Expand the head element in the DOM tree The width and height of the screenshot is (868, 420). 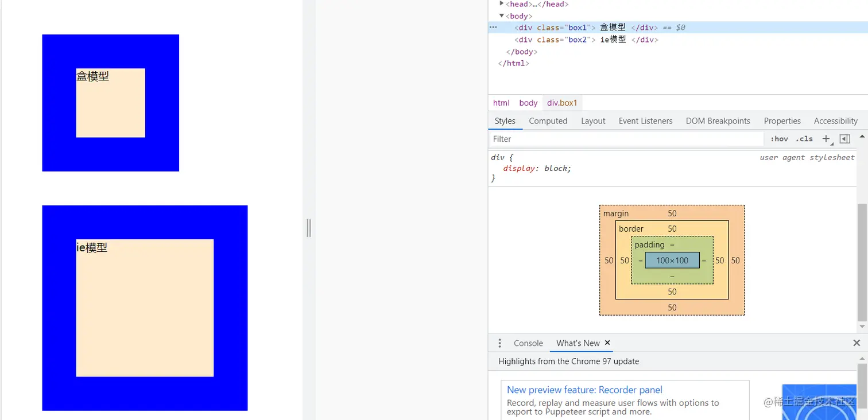[x=501, y=4]
